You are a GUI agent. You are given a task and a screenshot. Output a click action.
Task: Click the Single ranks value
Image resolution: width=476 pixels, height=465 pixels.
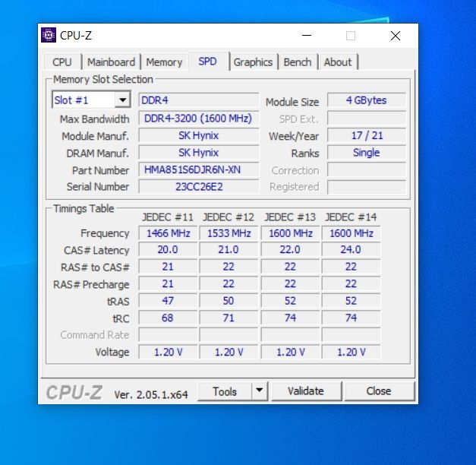[367, 152]
